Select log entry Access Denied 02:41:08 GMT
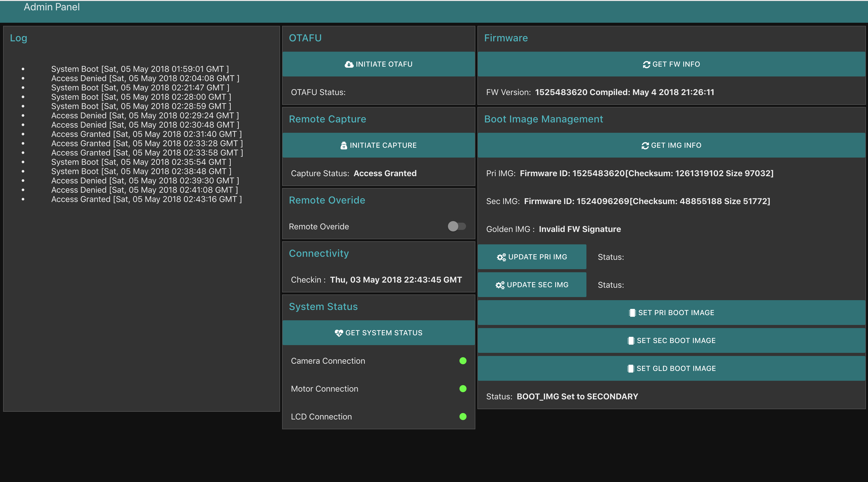Viewport: 868px width, 482px height. [x=145, y=190]
